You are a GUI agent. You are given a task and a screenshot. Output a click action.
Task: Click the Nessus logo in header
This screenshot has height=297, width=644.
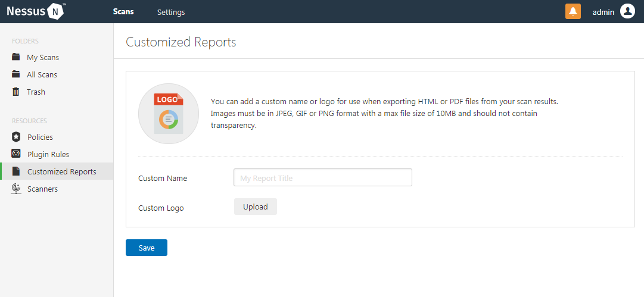click(x=36, y=11)
